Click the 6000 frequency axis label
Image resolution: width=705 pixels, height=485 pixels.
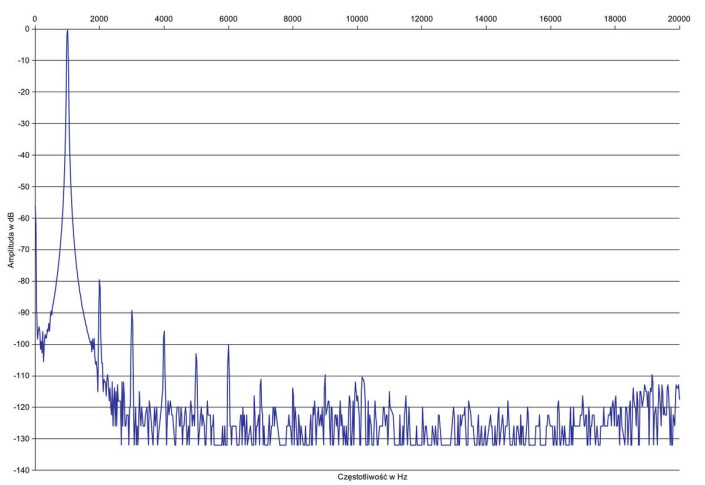click(x=228, y=19)
